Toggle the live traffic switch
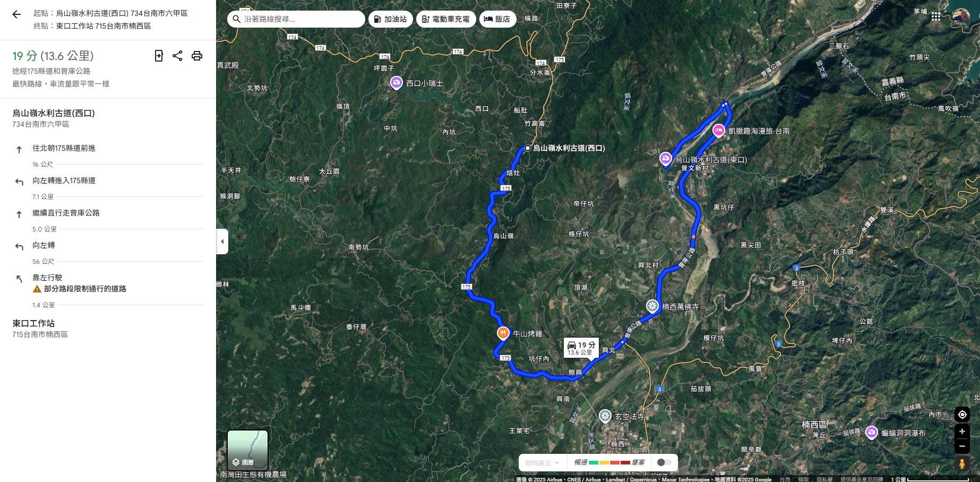The width and height of the screenshot is (980, 482). tap(664, 462)
